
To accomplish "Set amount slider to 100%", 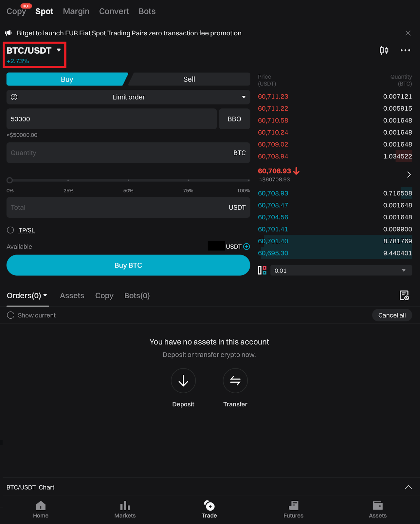I will tap(248, 180).
